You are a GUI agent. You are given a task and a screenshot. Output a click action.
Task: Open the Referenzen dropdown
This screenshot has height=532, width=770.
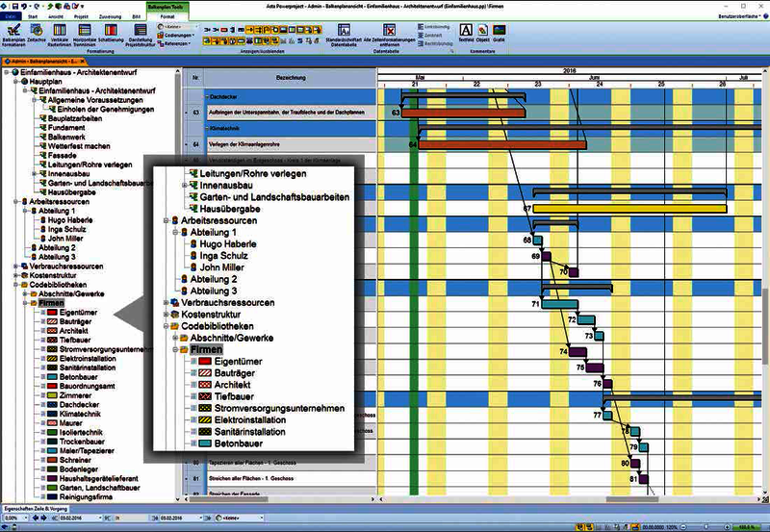click(175, 43)
